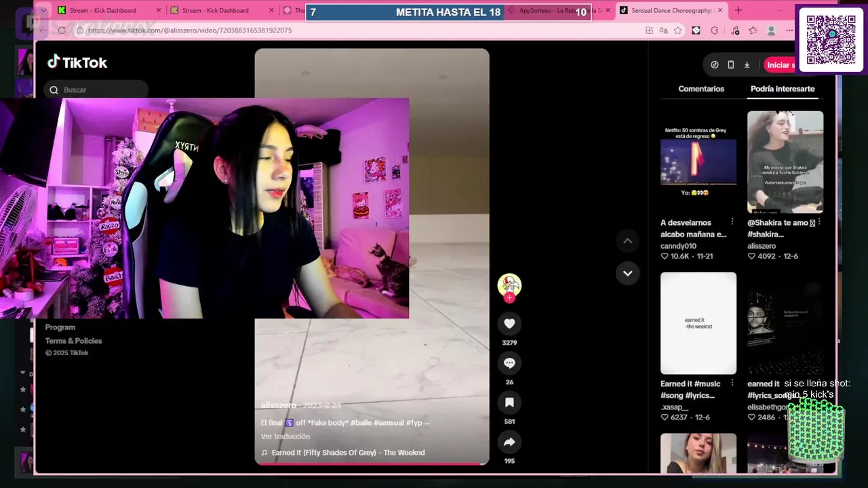Viewport: 868px width, 488px height.
Task: Open more options for Earned it #music video
Action: click(732, 383)
